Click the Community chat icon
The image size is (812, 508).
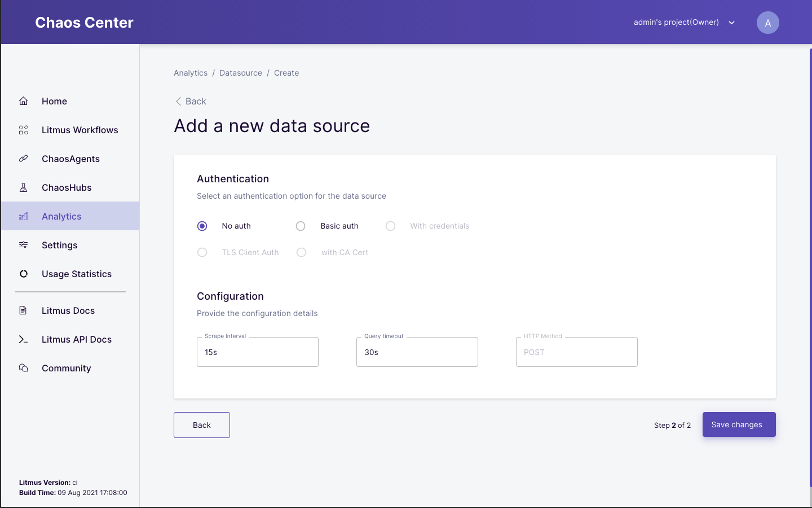[x=23, y=368]
